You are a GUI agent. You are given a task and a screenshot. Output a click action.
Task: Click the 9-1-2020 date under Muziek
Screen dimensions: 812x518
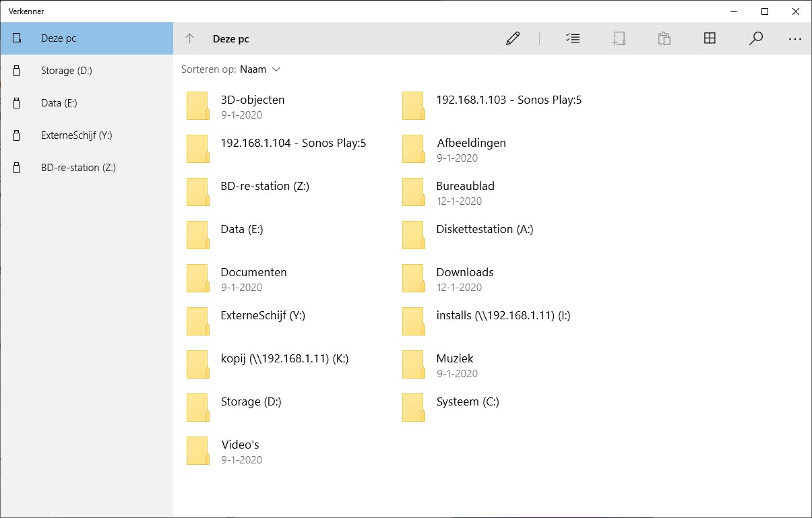tap(457, 374)
